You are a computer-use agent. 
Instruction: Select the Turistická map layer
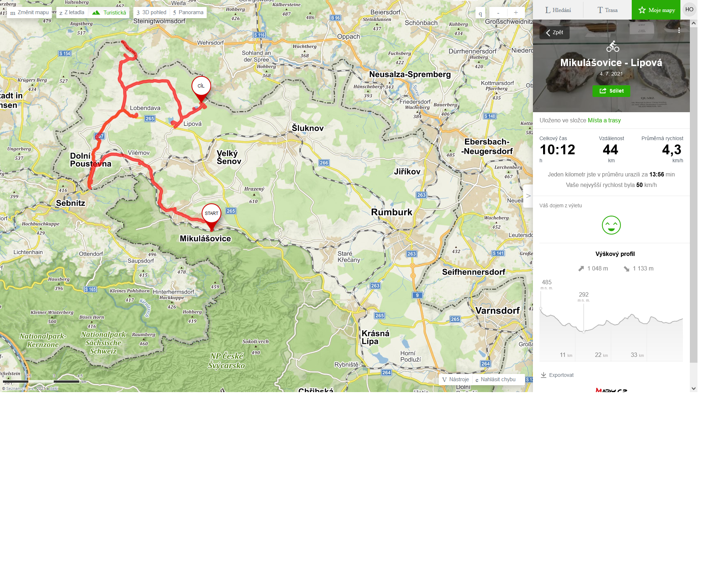click(x=109, y=12)
